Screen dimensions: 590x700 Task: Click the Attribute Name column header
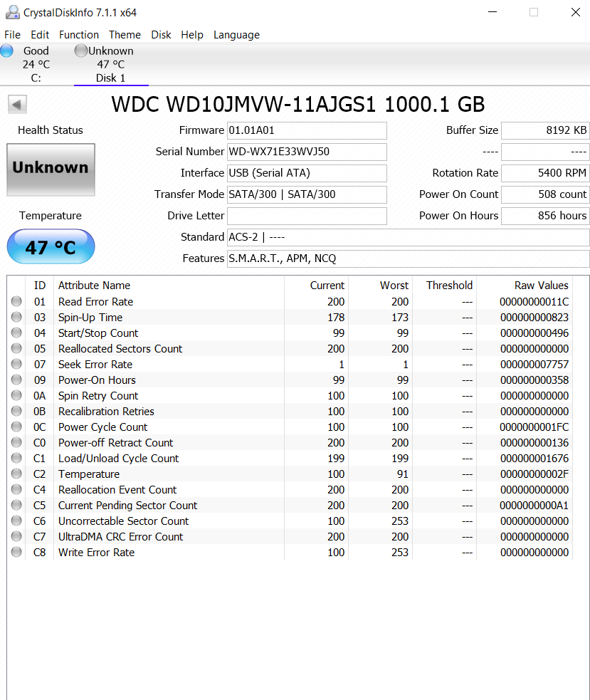[169, 286]
